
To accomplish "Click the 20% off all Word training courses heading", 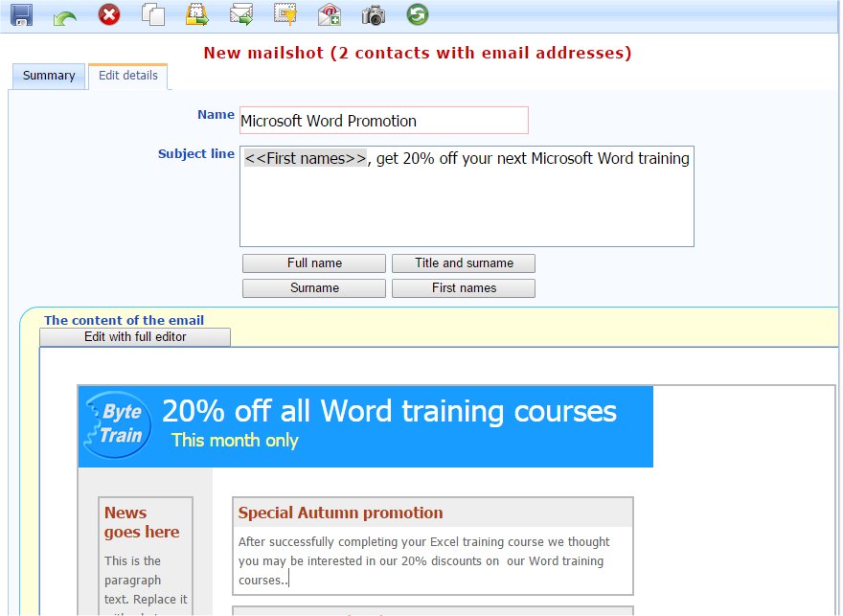I will pos(389,411).
